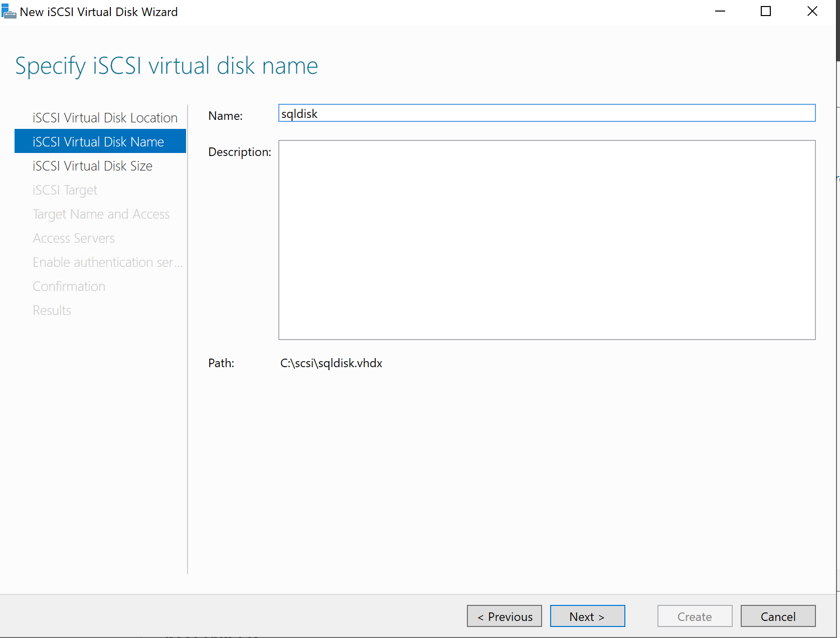Select the Target Name and Access step
This screenshot has height=638, width=840.
click(x=101, y=214)
